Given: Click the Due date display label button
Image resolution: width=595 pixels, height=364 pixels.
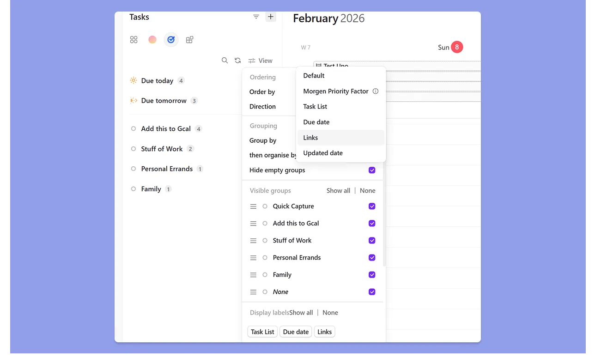Looking at the screenshot, I should pos(295,331).
